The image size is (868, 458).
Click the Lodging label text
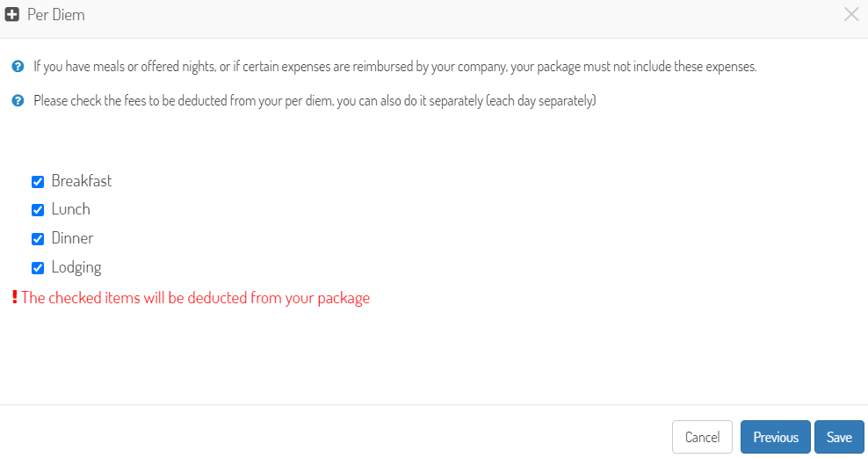[x=76, y=267]
